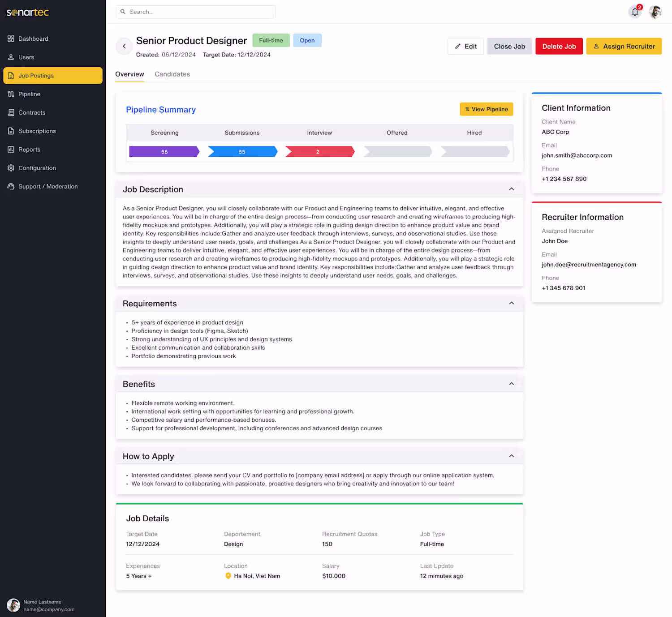Click the Reports chart icon in sidebar

tap(11, 150)
